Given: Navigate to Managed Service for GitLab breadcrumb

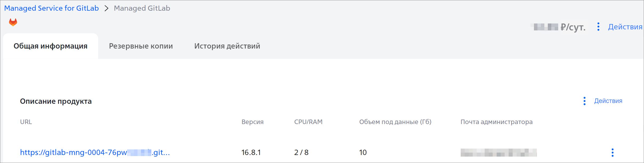Looking at the screenshot, I should pos(51,8).
